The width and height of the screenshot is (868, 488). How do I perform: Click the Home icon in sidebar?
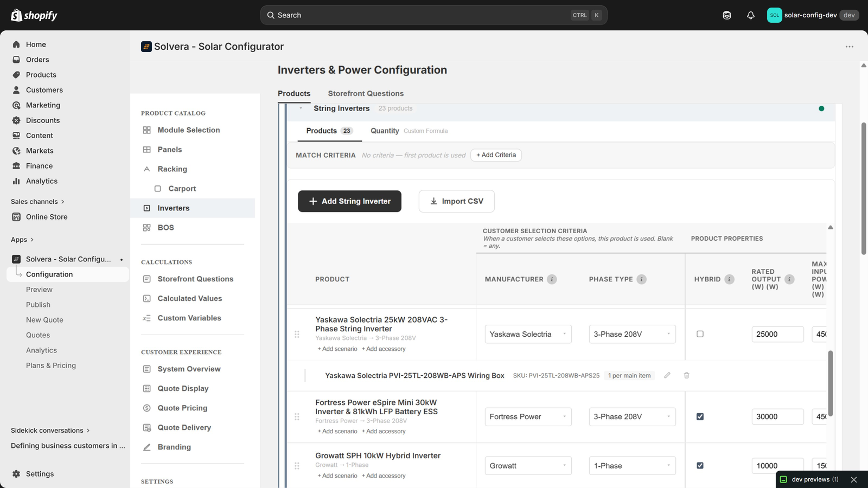16,44
